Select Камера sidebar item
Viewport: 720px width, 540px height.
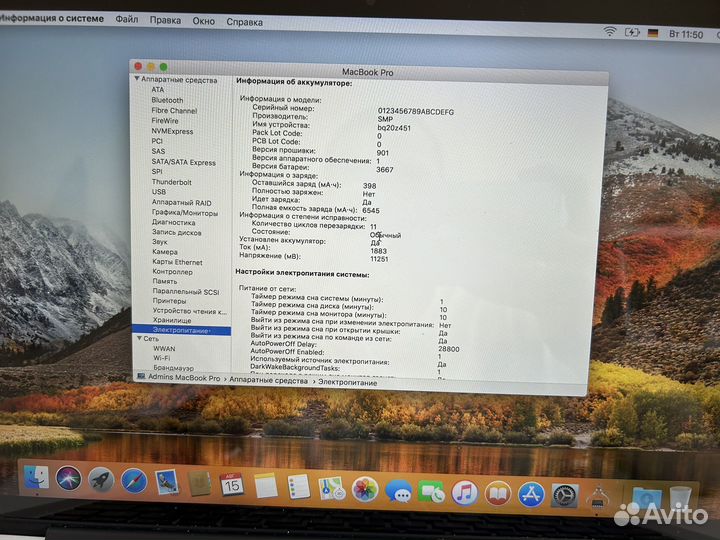tap(165, 252)
